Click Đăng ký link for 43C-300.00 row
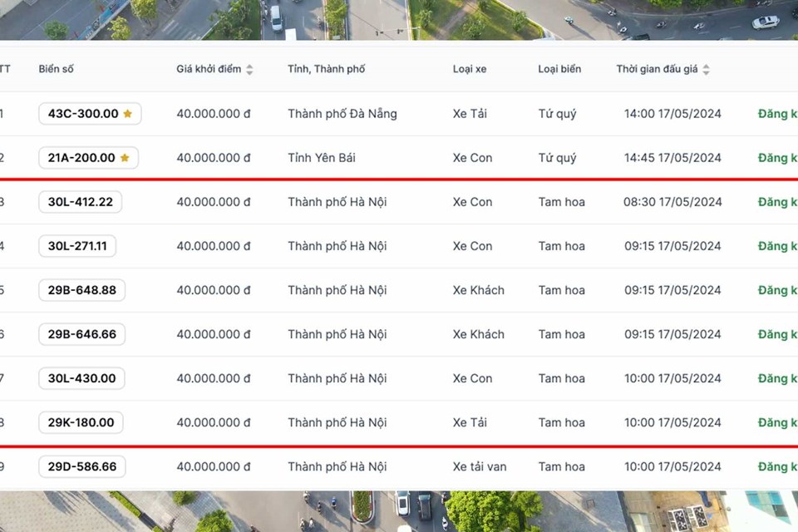The width and height of the screenshot is (798, 532). [777, 114]
